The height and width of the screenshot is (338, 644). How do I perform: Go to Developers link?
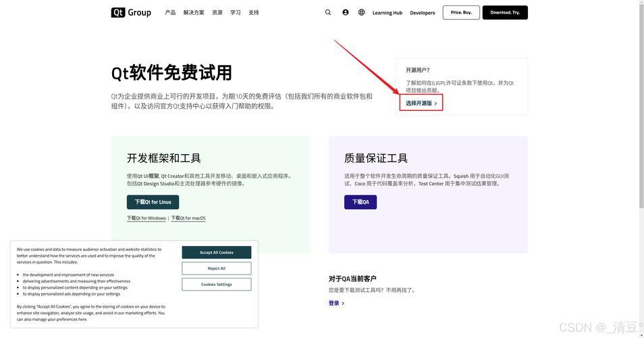click(x=422, y=13)
